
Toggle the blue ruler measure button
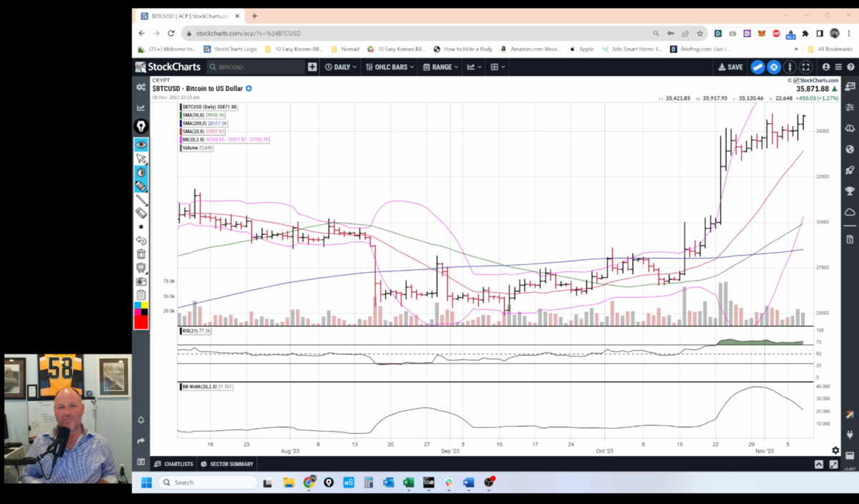point(757,67)
